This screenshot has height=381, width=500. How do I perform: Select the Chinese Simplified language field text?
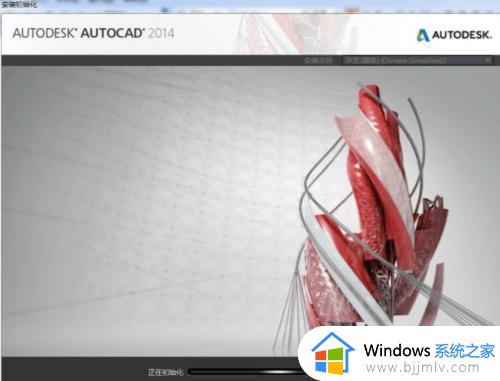[396, 60]
